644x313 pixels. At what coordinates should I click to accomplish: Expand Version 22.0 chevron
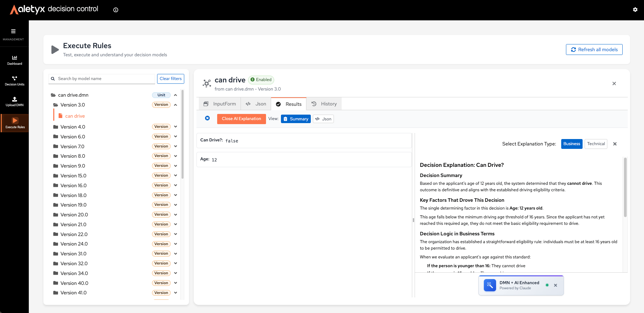tap(175, 234)
